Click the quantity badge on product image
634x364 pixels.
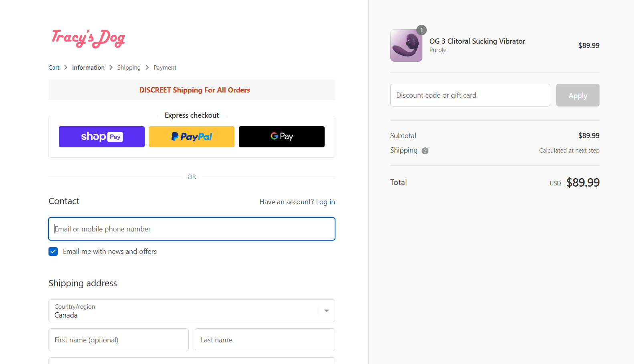click(422, 30)
